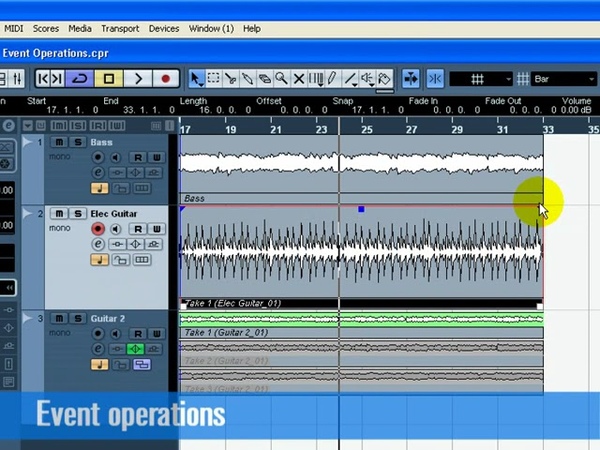Select the Zoom magnifier tool
Viewport: 600px width, 450px height.
point(282,79)
